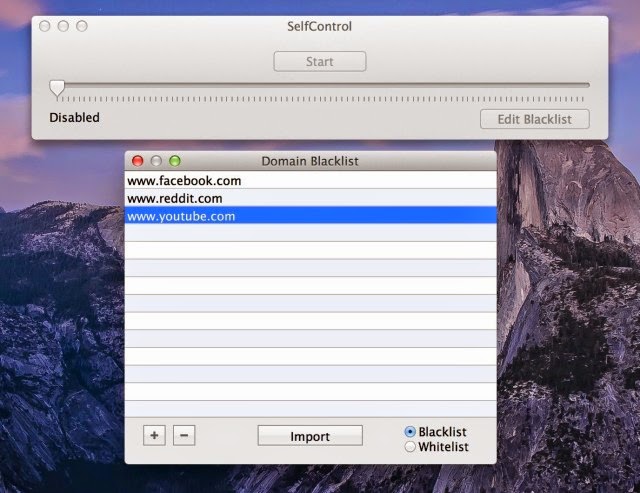Screen dimensions: 640x493
Task: Click the SelfControl window minimize button
Action: (63, 26)
